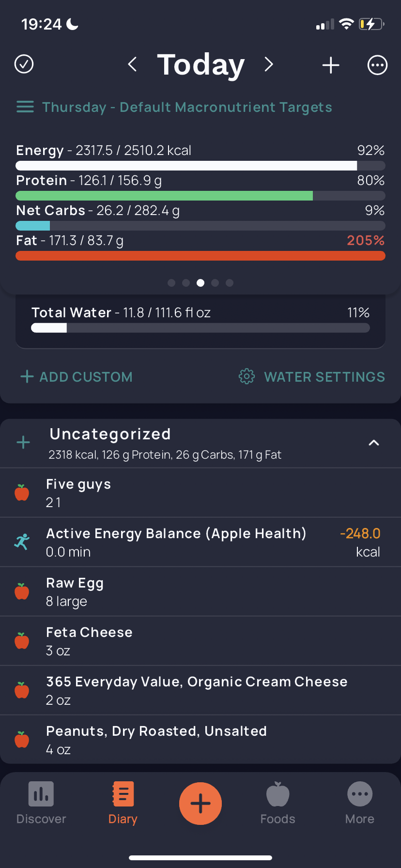Go to previous day arrow

132,64
